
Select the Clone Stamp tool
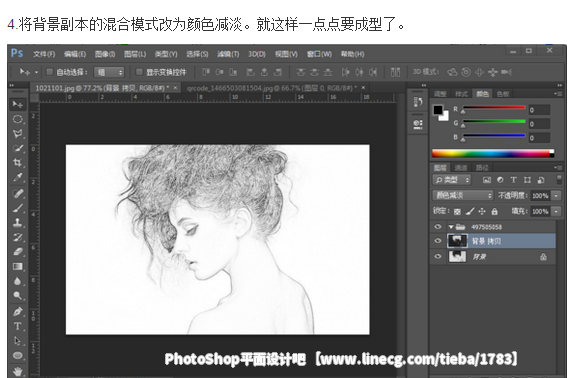[x=18, y=222]
